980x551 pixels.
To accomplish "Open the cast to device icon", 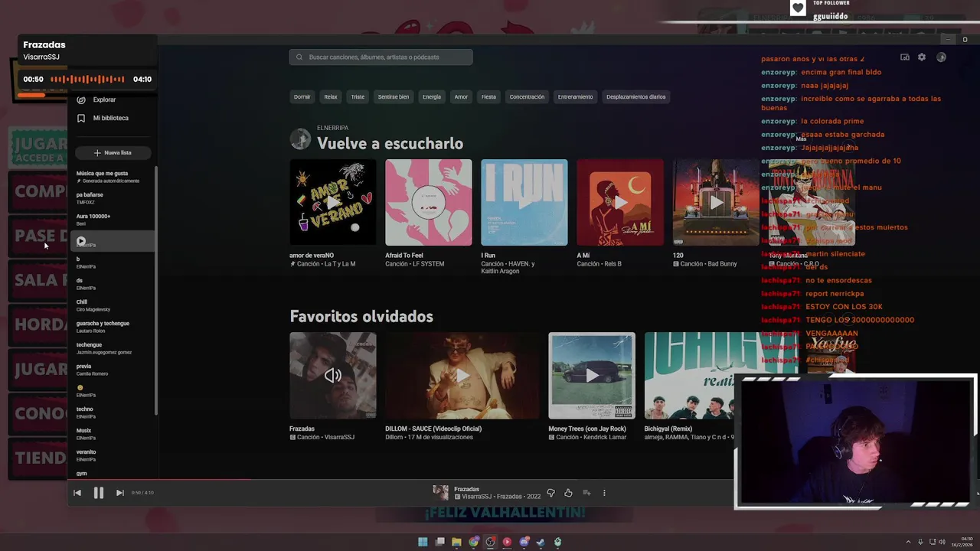I will [x=905, y=57].
